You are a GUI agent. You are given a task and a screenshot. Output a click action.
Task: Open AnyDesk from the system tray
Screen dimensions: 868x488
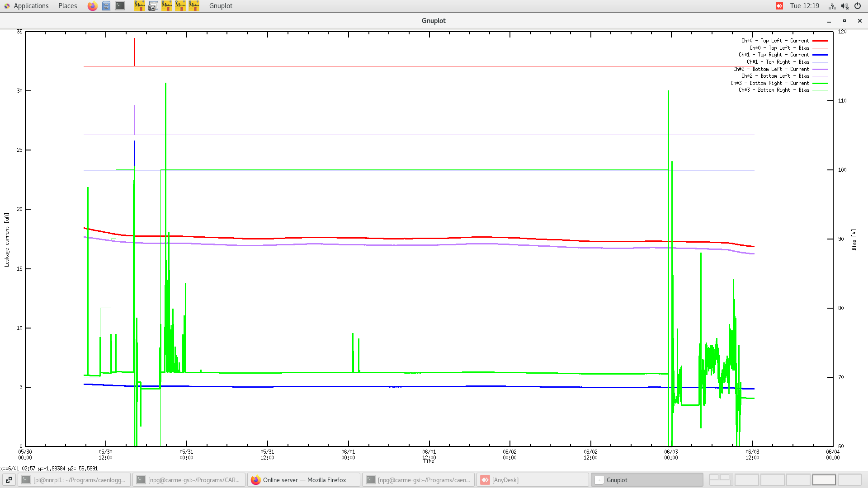(778, 6)
